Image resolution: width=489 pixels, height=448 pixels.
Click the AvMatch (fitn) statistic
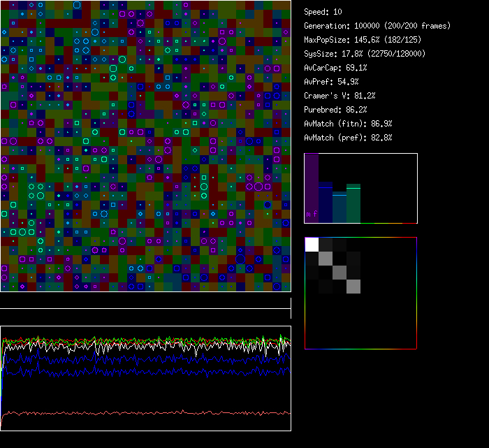pyautogui.click(x=348, y=124)
